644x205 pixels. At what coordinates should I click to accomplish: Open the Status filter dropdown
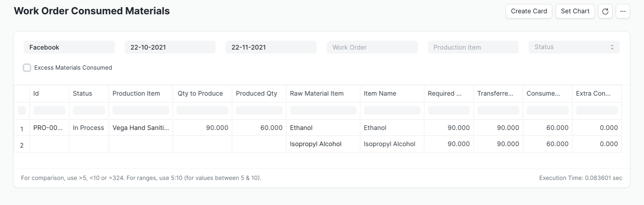[x=574, y=47]
